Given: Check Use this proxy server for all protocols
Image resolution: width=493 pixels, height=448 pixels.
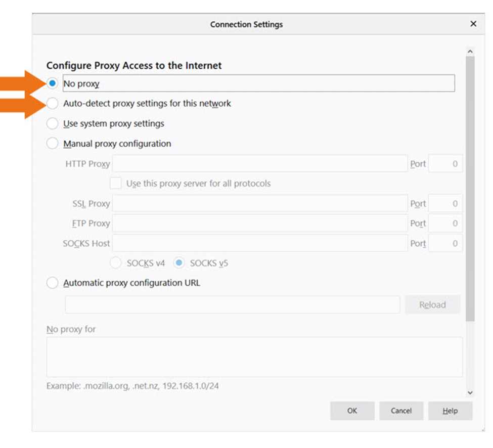Looking at the screenshot, I should [115, 183].
